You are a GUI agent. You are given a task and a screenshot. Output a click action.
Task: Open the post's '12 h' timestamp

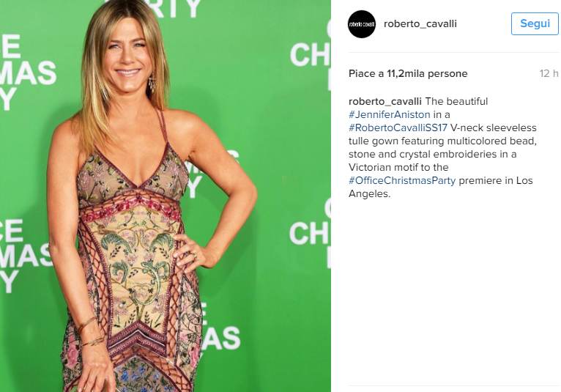[549, 73]
